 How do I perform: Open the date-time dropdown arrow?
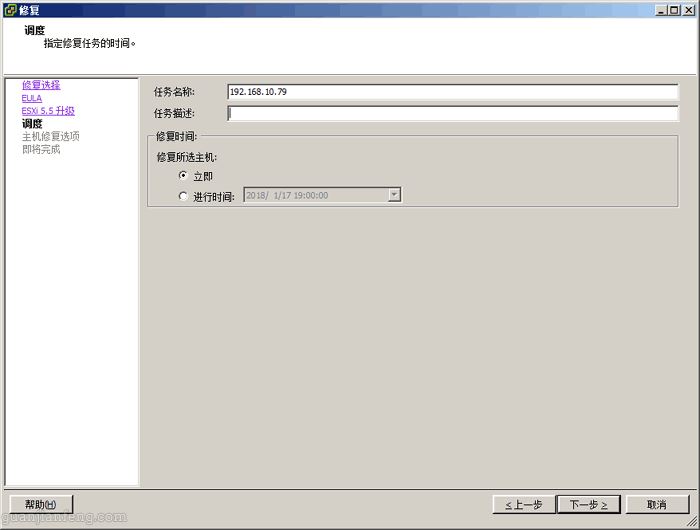pos(394,195)
